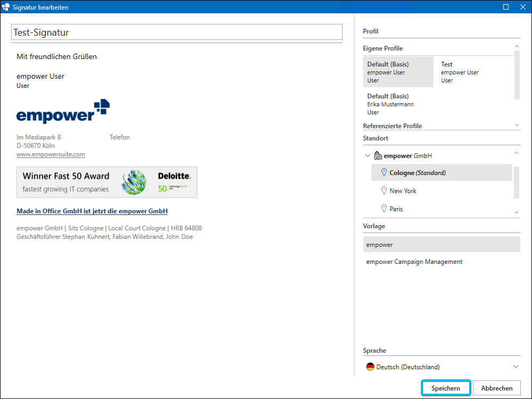Click the Abbrechen button

[497, 388]
